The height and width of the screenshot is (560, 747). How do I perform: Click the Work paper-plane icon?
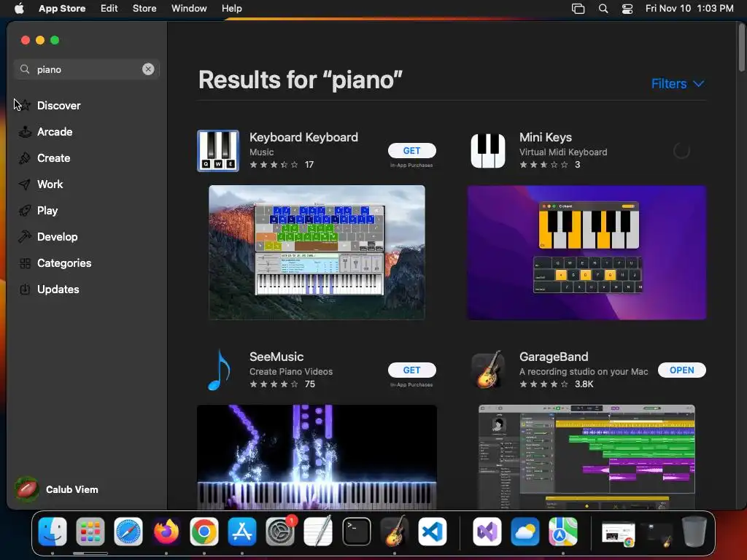pos(25,184)
